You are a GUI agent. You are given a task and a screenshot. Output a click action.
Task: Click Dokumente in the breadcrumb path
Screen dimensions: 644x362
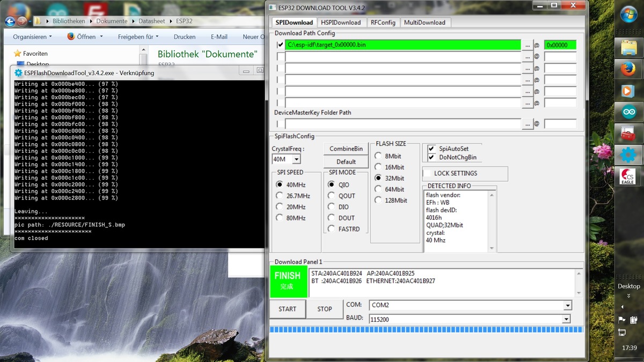[x=112, y=21]
